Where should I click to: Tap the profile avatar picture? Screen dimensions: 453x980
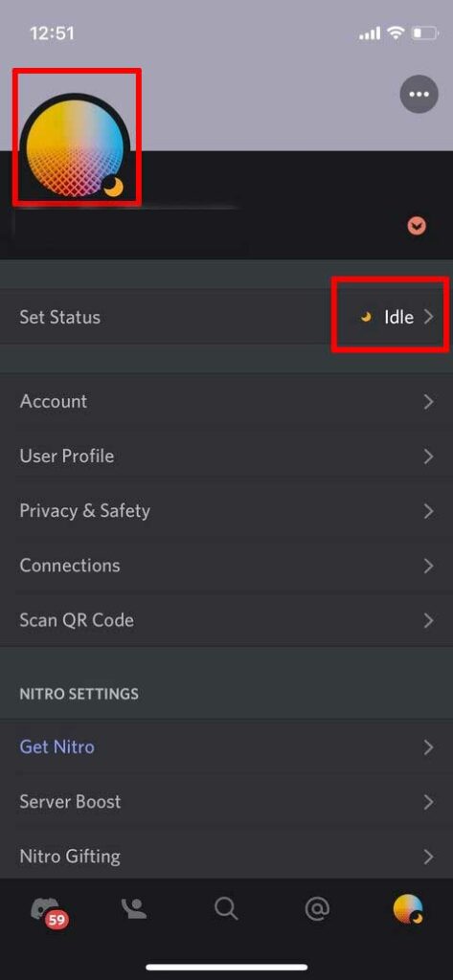[75, 145]
